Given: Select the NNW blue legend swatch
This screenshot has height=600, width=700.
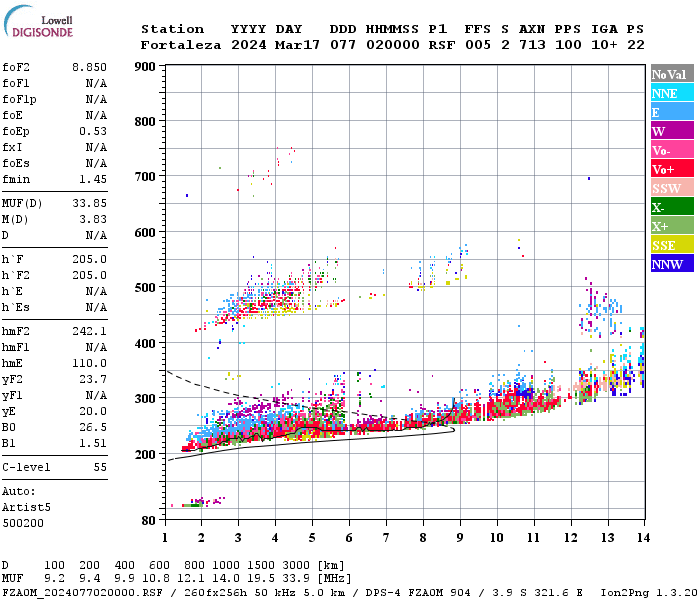Looking at the screenshot, I should pyautogui.click(x=672, y=263).
